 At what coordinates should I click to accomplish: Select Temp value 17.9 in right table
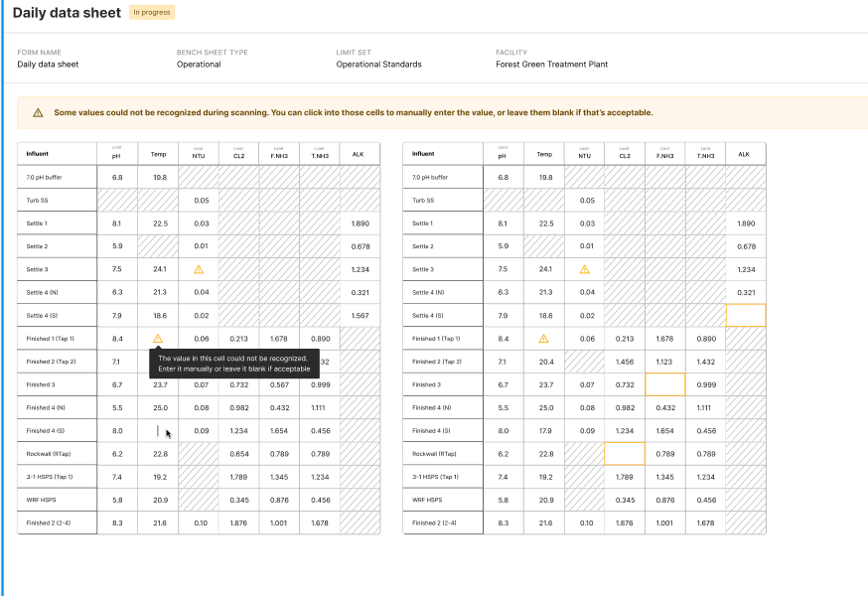click(543, 431)
